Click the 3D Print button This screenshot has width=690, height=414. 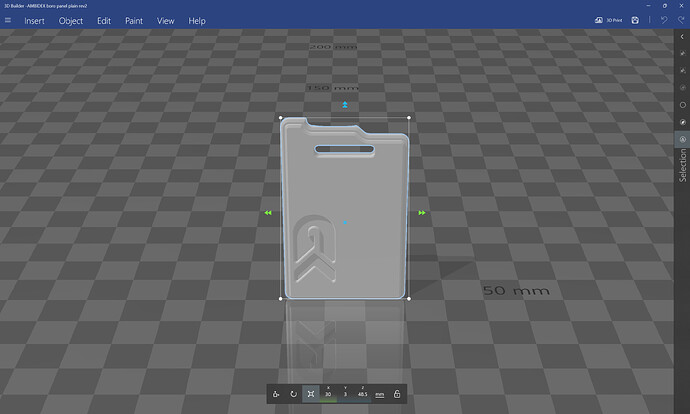click(608, 20)
